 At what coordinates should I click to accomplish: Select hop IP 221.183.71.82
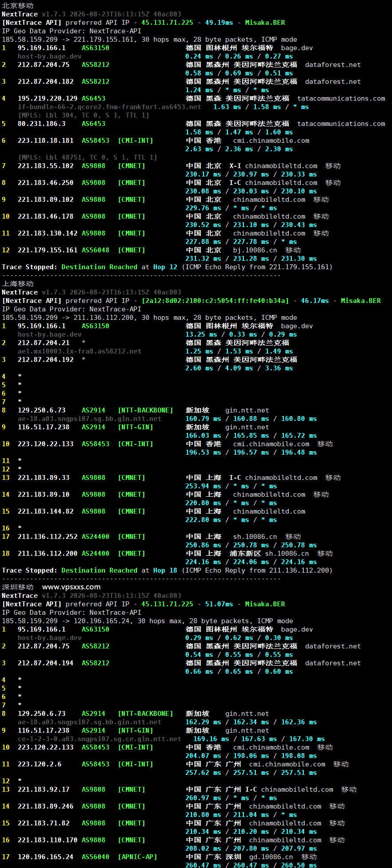[43, 823]
